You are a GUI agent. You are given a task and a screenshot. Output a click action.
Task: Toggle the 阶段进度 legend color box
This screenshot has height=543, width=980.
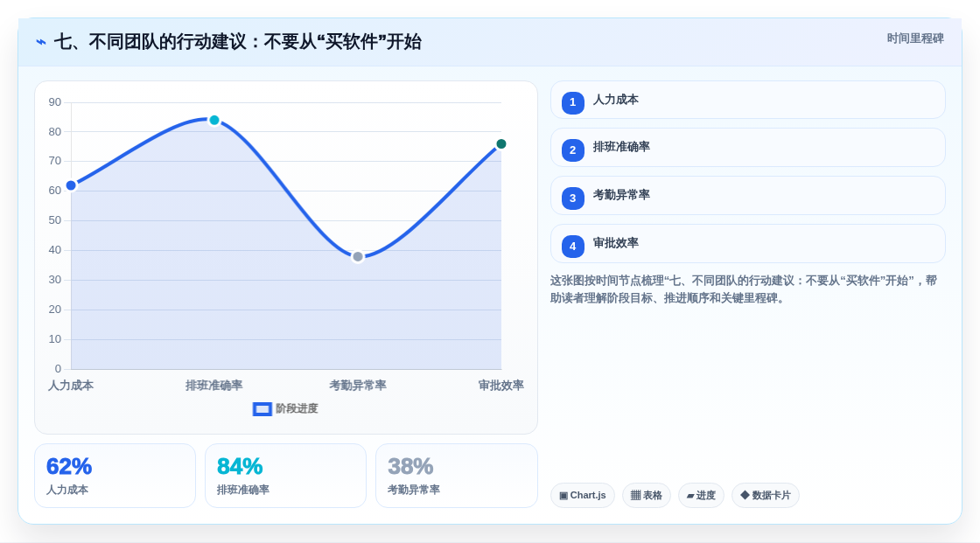point(262,409)
